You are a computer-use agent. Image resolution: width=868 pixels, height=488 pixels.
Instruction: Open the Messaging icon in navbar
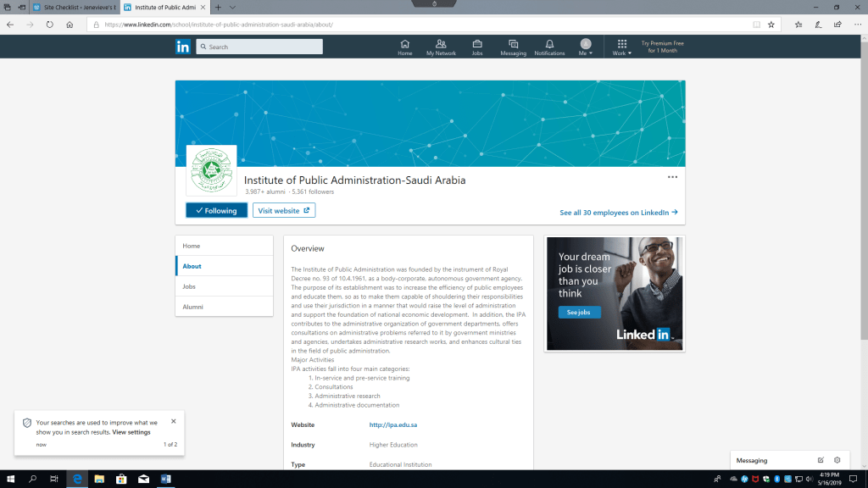tap(513, 47)
